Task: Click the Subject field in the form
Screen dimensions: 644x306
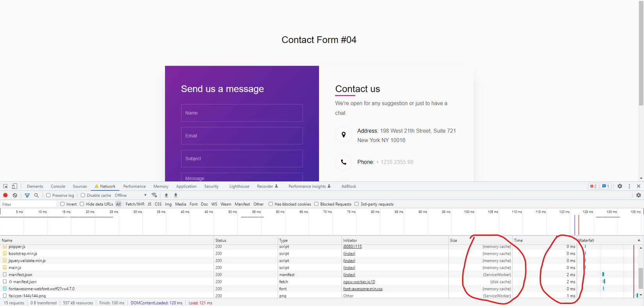Action: (x=242, y=159)
